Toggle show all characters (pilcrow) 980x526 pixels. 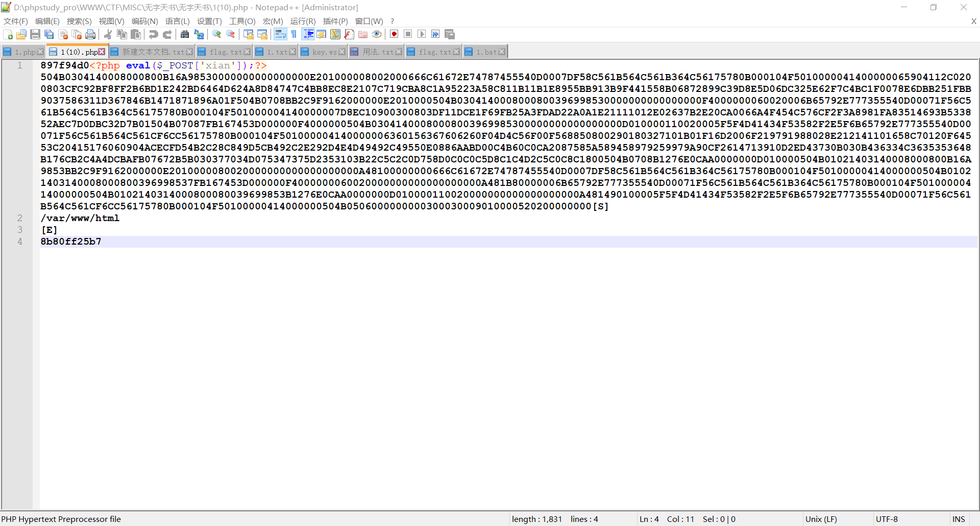pos(294,34)
